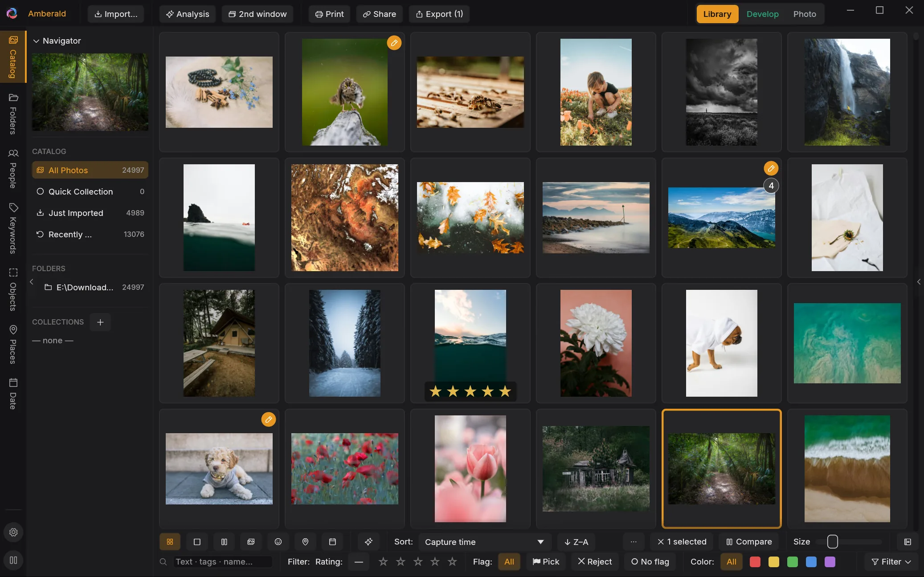Open the Analysis tool
Screen dimensions: 924x577
coord(188,14)
